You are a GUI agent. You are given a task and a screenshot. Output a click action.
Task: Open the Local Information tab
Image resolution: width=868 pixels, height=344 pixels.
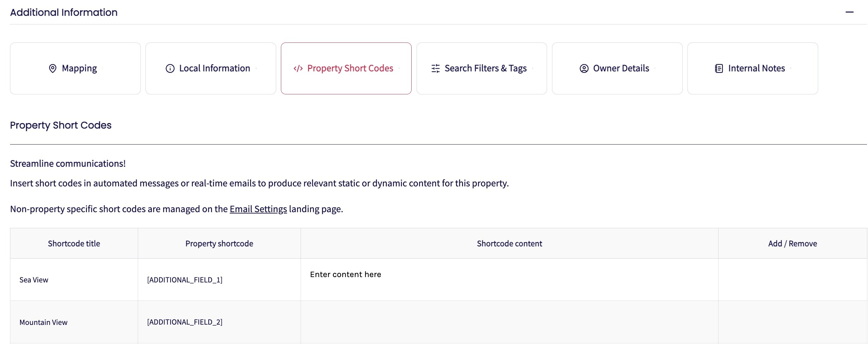[x=211, y=69]
